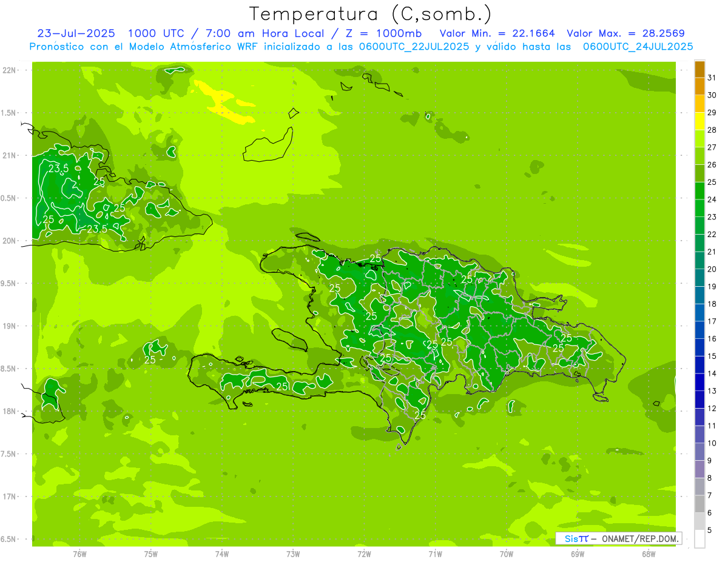This screenshot has height=562, width=728.
Task: Click 'Valor Max. = 28.2569' text
Action: click(x=626, y=33)
